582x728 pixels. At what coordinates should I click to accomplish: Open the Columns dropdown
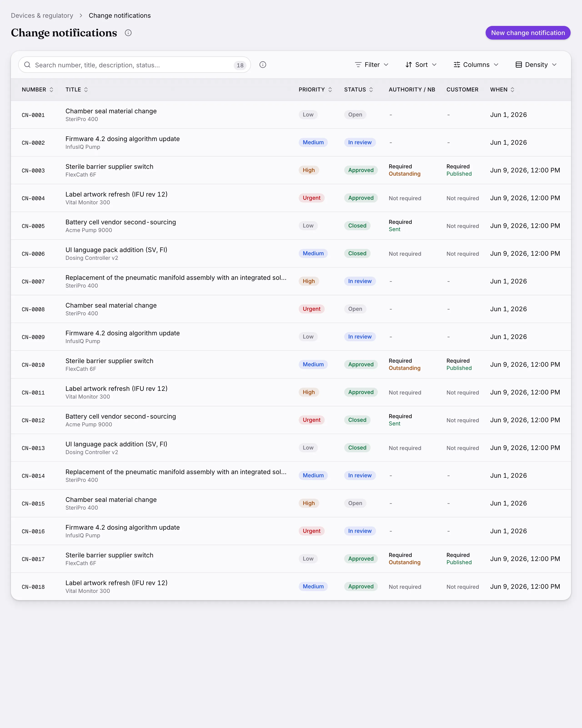tap(476, 65)
